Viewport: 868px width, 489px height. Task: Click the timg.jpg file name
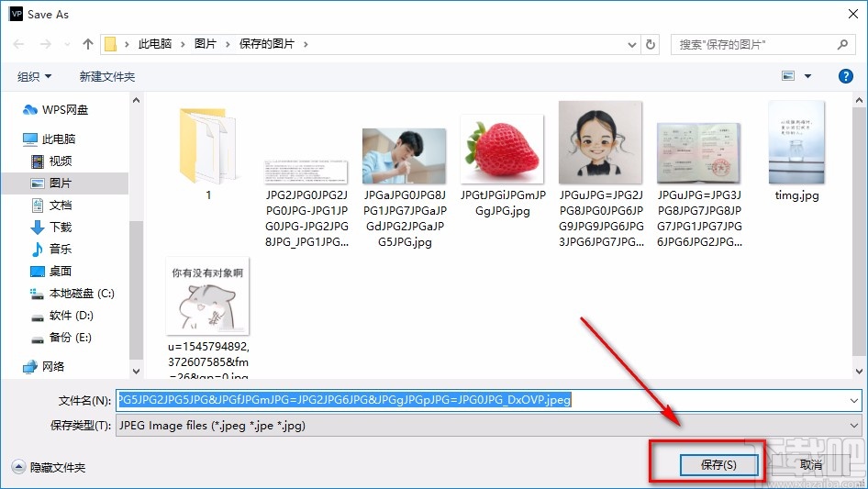pos(796,194)
